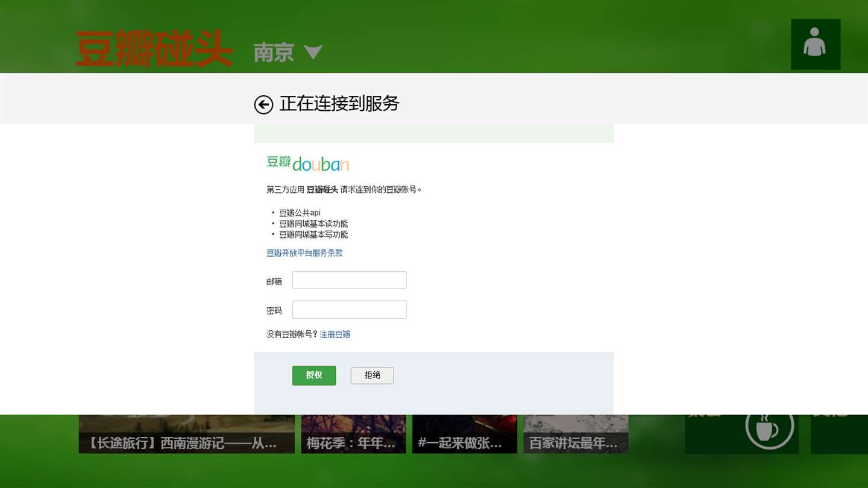Focus the 密码 input field
This screenshot has width=868, height=488.
(x=349, y=310)
